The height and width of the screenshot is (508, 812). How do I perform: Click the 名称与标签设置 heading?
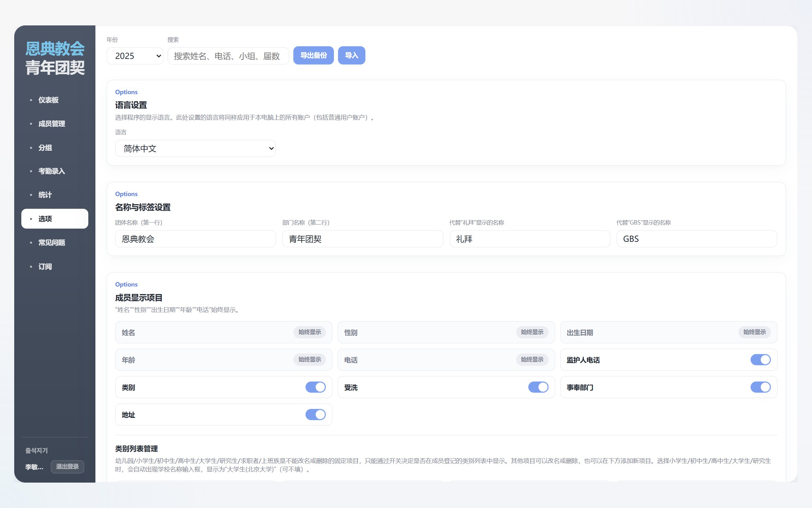[143, 207]
